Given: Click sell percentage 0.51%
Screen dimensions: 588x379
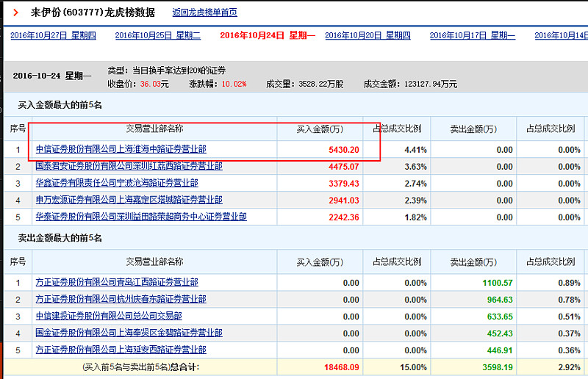Looking at the screenshot, I should pos(569,317).
